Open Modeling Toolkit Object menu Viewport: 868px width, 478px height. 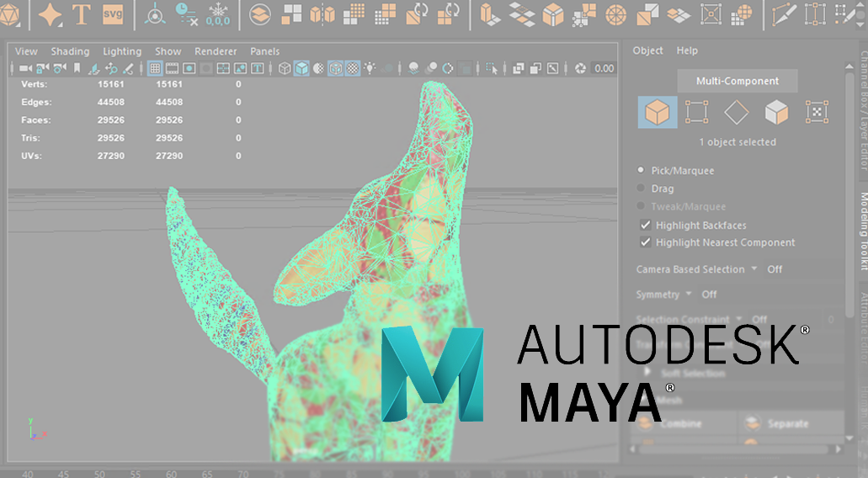pyautogui.click(x=647, y=50)
